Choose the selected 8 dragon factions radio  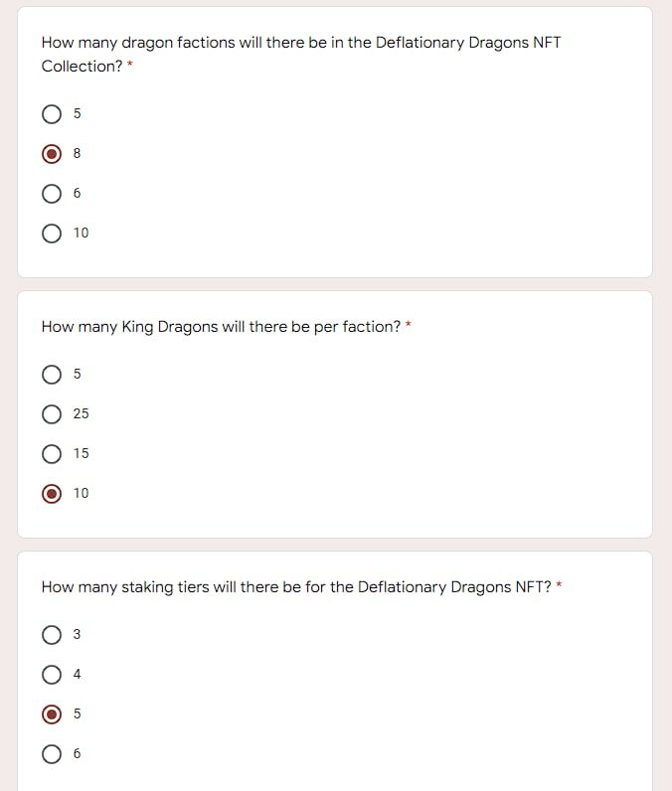click(52, 154)
